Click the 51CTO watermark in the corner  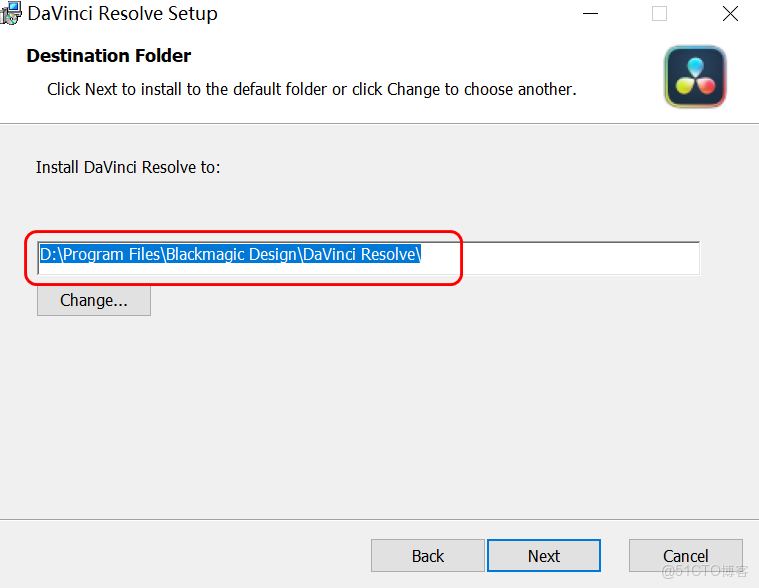point(705,571)
